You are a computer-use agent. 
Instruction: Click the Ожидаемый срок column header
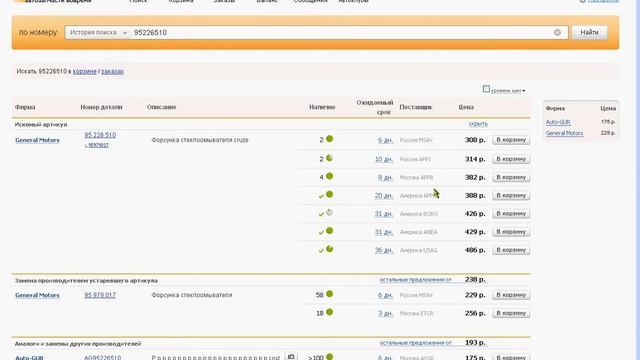[x=375, y=107]
